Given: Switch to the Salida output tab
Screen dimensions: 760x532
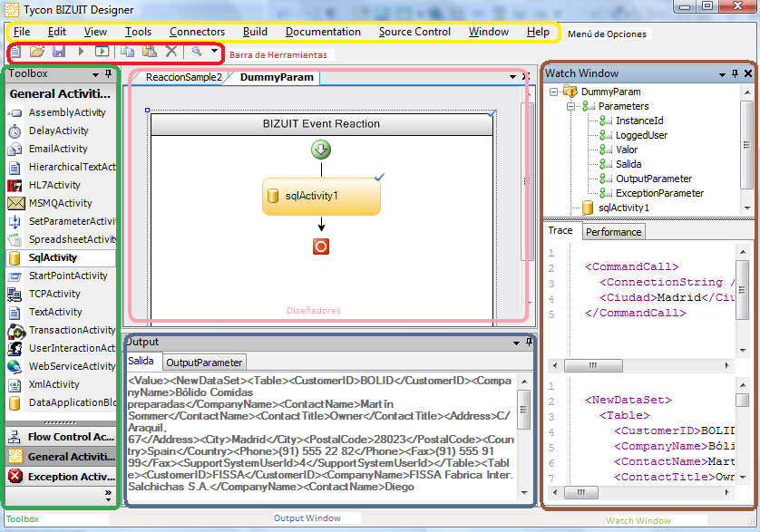Looking at the screenshot, I should coord(141,362).
